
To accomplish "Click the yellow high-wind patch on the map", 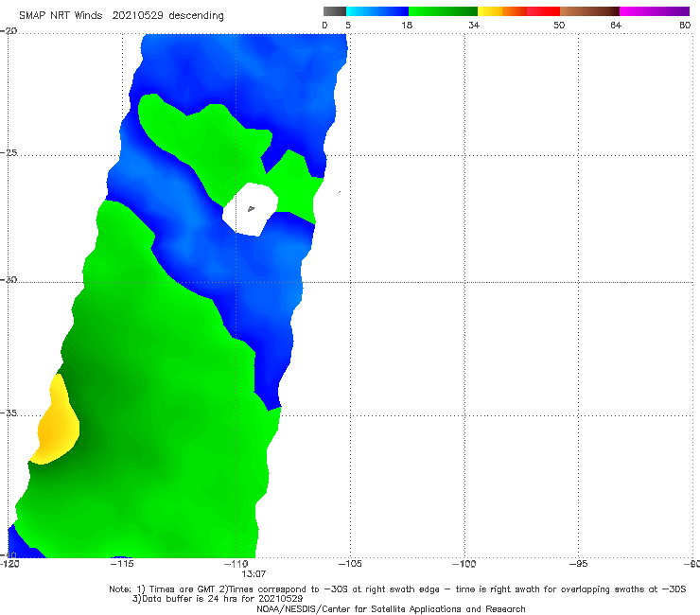I will coord(57,424).
